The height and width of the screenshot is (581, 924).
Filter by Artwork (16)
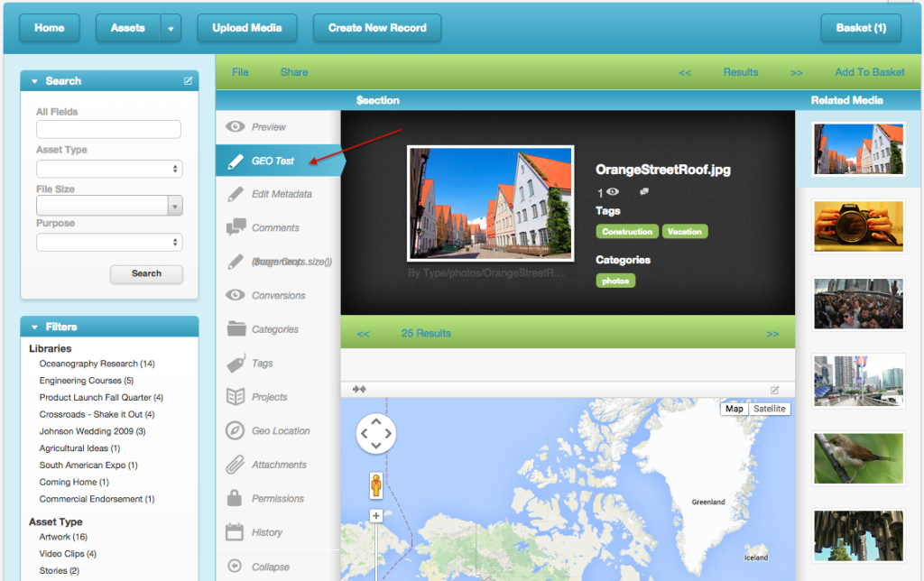[x=63, y=537]
